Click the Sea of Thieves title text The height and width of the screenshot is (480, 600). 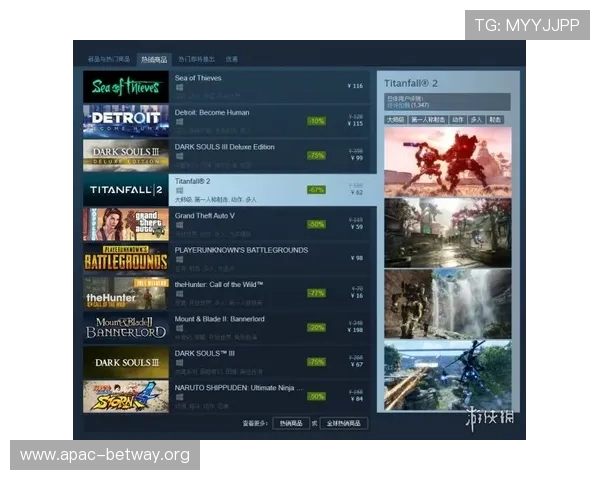[198, 78]
